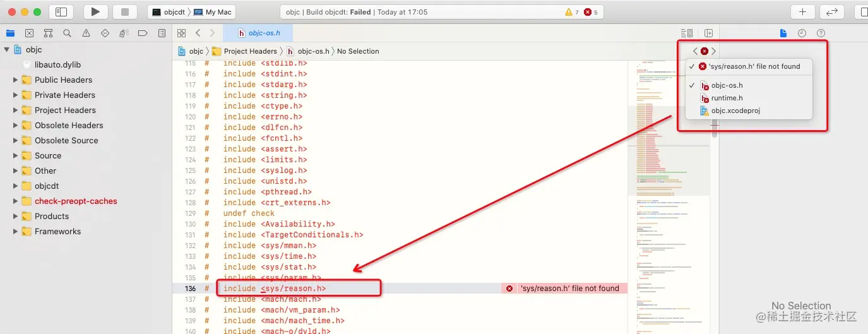
Task: Show the 5 errors in toolbar
Action: coord(591,12)
